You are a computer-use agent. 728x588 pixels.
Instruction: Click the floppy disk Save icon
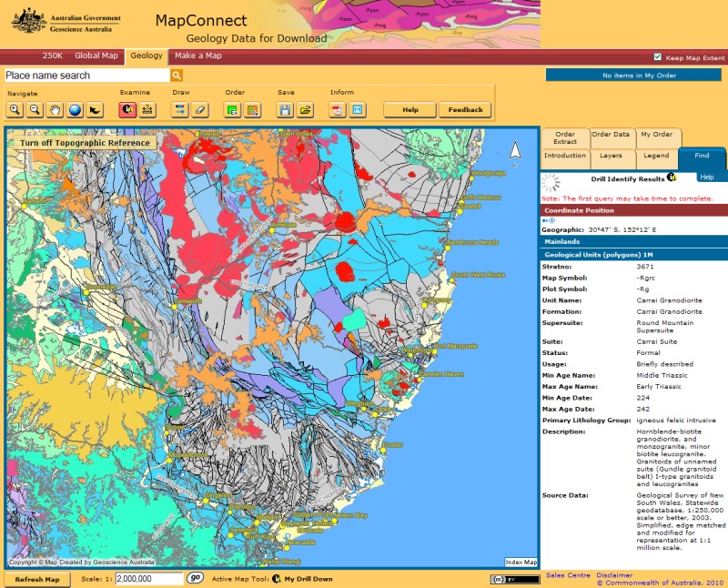click(285, 110)
